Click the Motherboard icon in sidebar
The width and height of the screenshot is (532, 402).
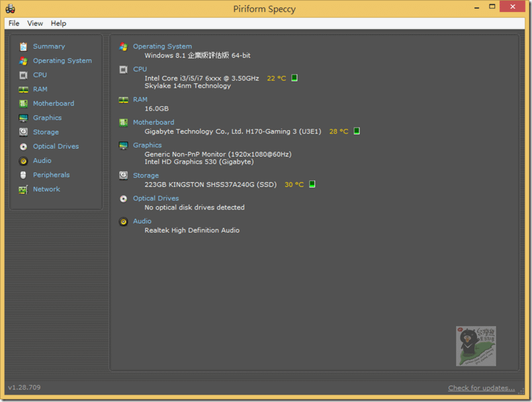23,104
